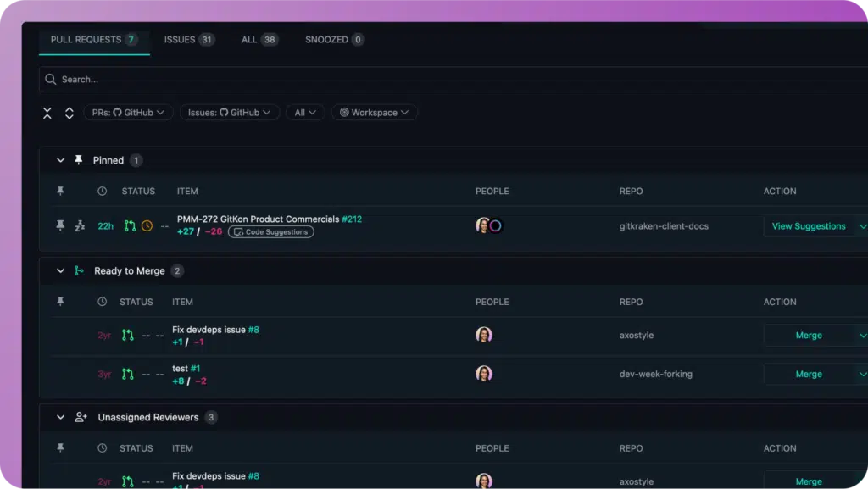Unpin the PMM-272 pull request
Image resolution: width=868 pixels, height=489 pixels.
pos(60,225)
